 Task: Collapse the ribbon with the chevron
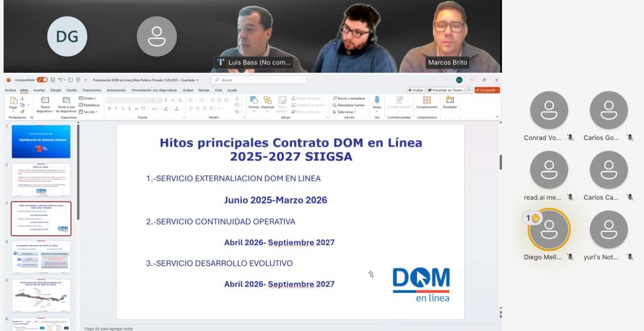[x=497, y=116]
